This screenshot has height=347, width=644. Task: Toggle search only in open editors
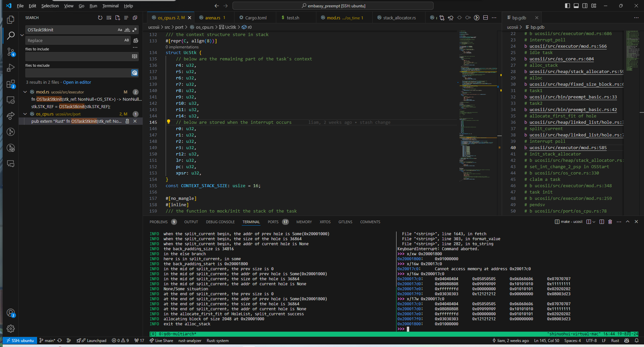(x=135, y=56)
